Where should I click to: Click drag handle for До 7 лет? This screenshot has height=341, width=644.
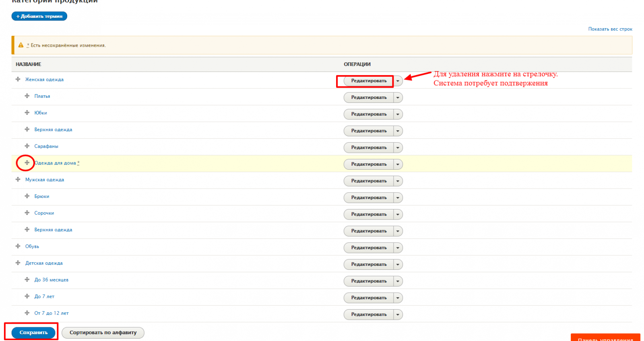point(27,296)
